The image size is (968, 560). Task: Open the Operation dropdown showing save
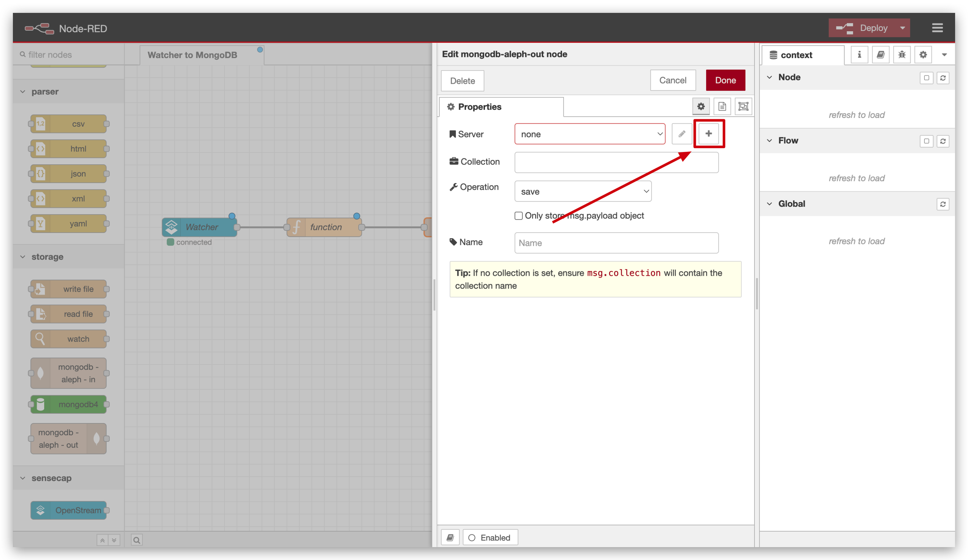pos(583,191)
